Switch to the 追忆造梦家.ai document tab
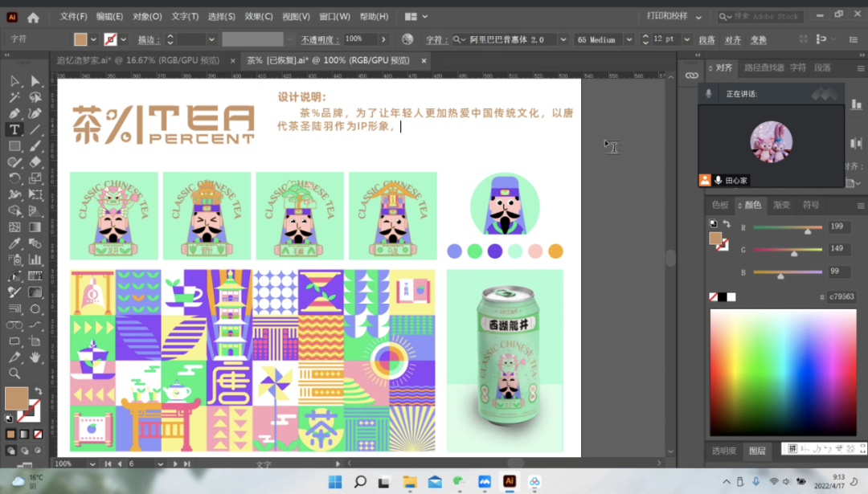The height and width of the screenshot is (494, 868). [x=137, y=60]
